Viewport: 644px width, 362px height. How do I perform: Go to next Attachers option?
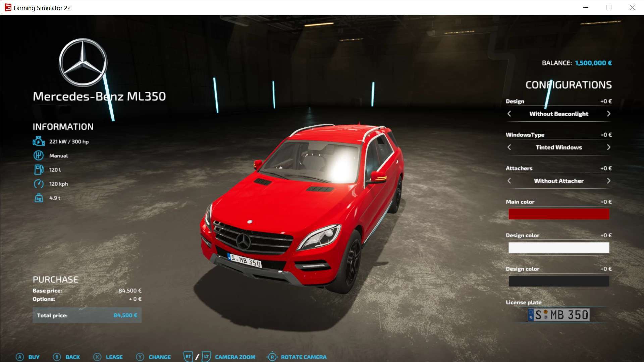pos(608,181)
